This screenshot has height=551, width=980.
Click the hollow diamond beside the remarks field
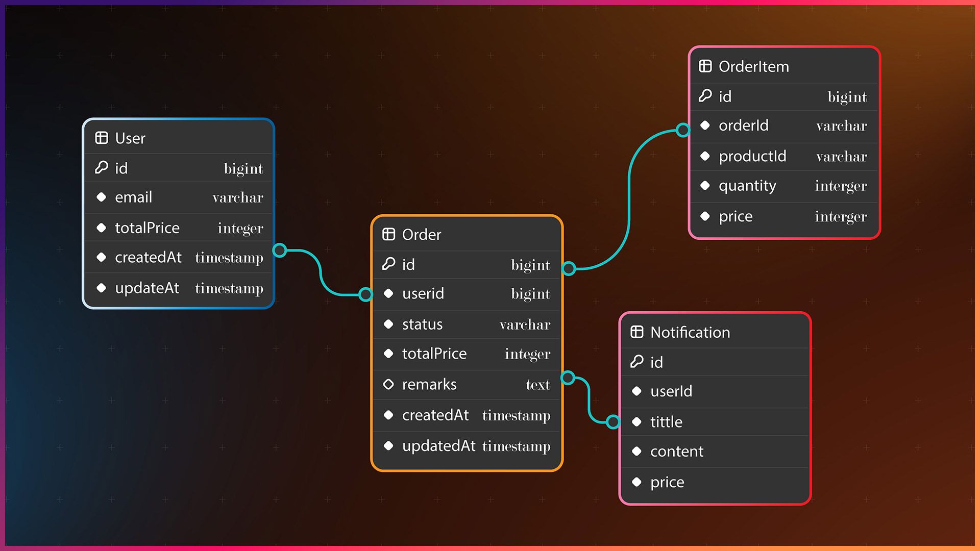[x=388, y=384]
